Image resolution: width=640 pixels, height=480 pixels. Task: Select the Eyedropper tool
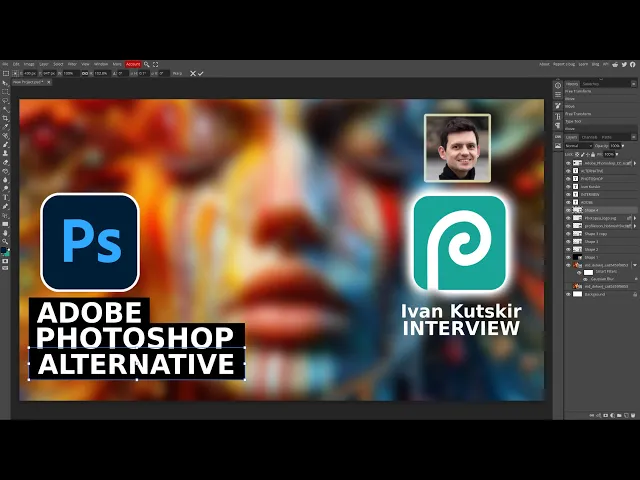[5, 127]
